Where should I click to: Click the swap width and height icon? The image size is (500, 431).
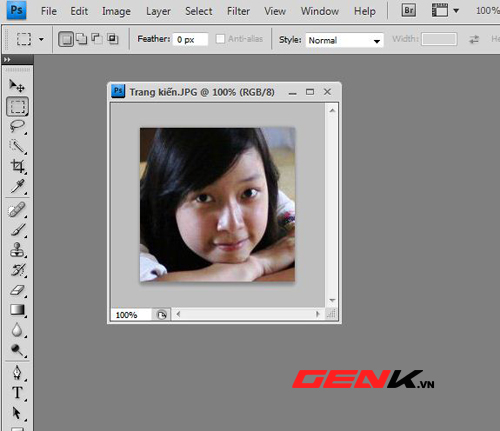(x=474, y=39)
